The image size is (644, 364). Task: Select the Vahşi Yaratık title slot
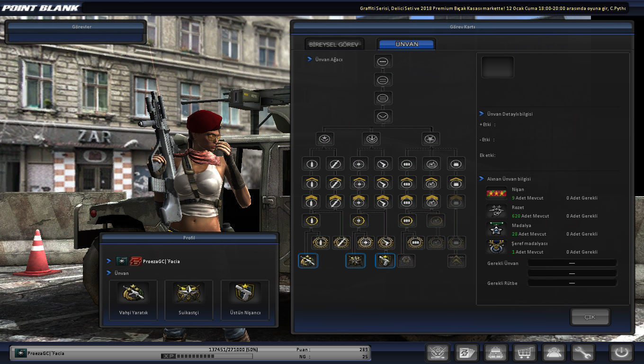pyautogui.click(x=133, y=300)
